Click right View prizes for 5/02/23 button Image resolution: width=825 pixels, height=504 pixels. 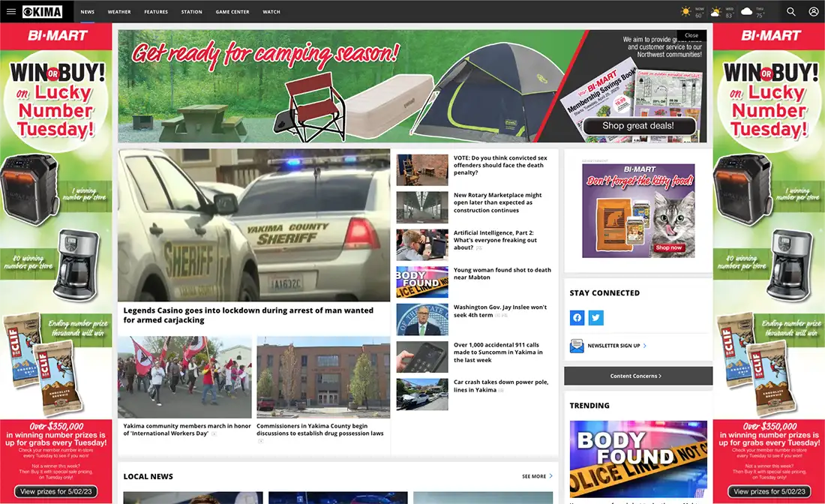click(x=769, y=491)
